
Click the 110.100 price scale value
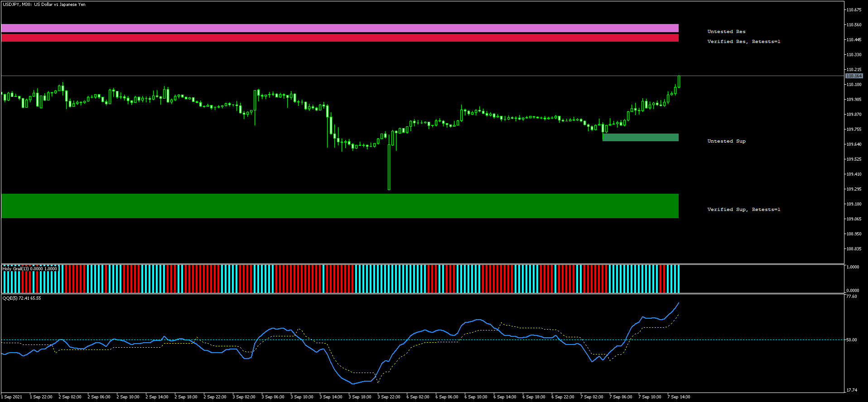coord(854,85)
